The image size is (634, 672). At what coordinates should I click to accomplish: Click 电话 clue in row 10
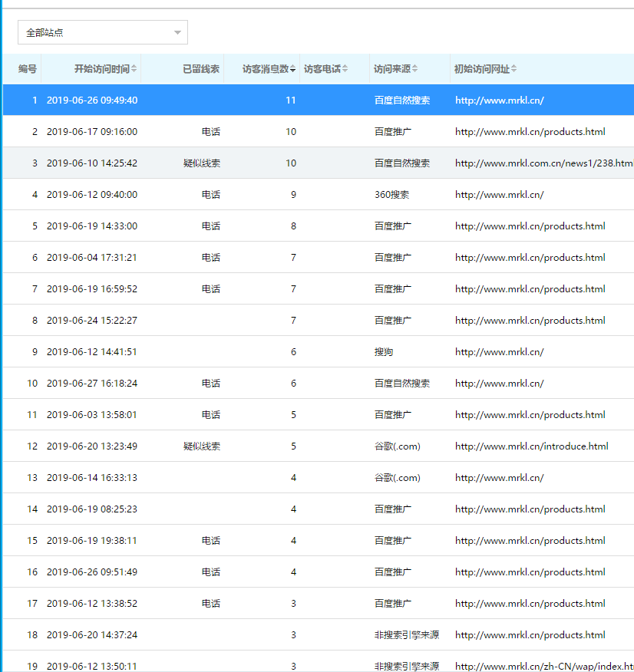tap(211, 384)
